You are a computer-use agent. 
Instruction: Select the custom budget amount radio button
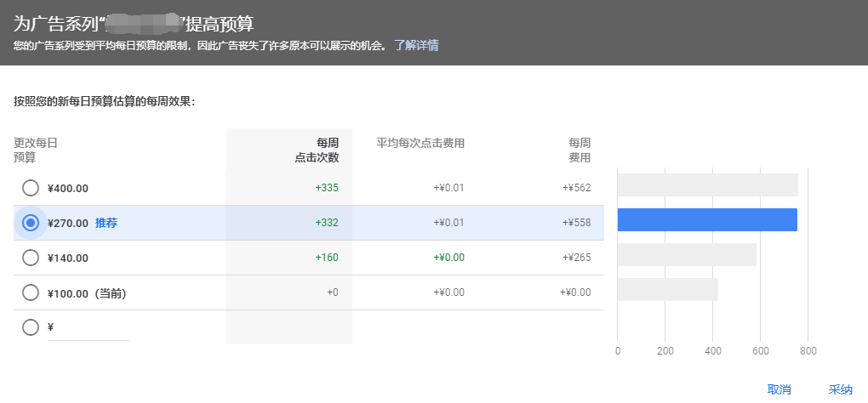[31, 327]
